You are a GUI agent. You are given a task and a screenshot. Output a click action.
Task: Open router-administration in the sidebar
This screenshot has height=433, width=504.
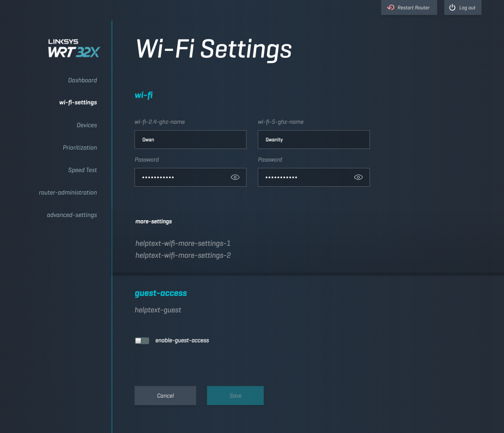[68, 193]
